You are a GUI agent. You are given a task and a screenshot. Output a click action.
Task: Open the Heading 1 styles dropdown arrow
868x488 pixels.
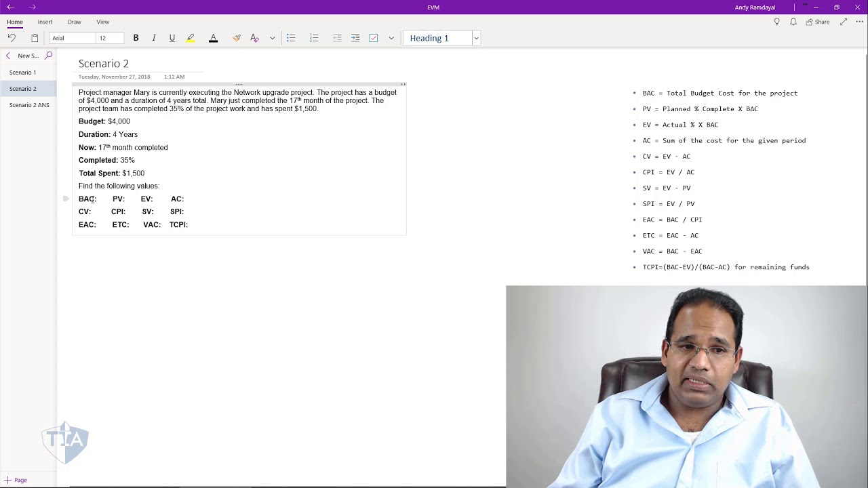coord(476,38)
